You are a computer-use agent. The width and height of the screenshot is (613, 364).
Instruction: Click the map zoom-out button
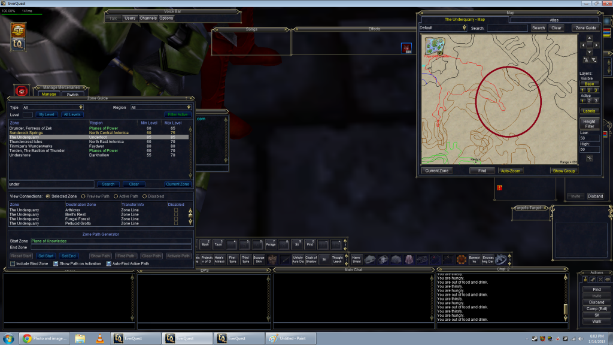(594, 60)
